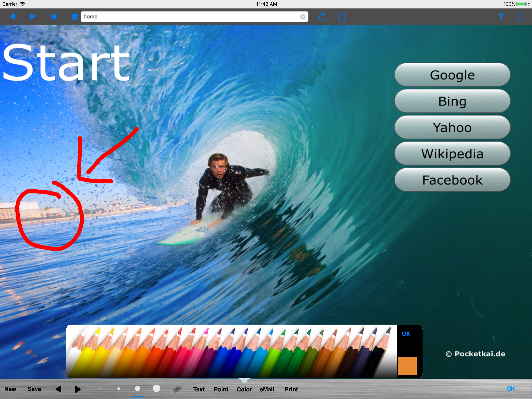Select the second smallest pen size

[119, 388]
